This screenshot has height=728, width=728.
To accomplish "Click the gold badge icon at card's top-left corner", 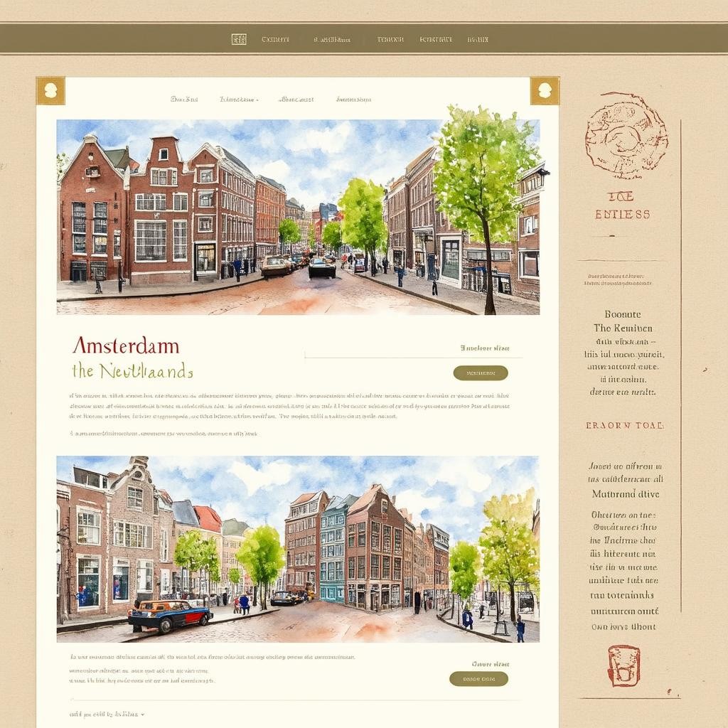I will pyautogui.click(x=50, y=90).
